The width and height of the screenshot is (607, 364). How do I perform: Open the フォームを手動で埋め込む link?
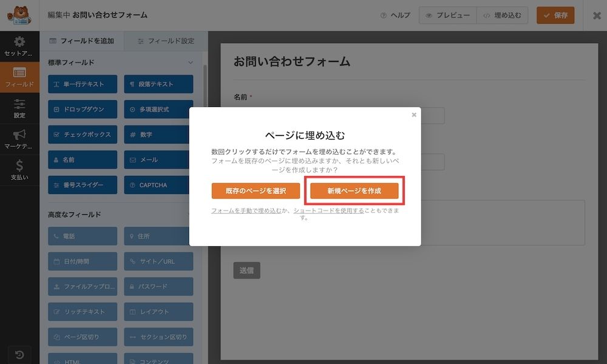(x=246, y=211)
